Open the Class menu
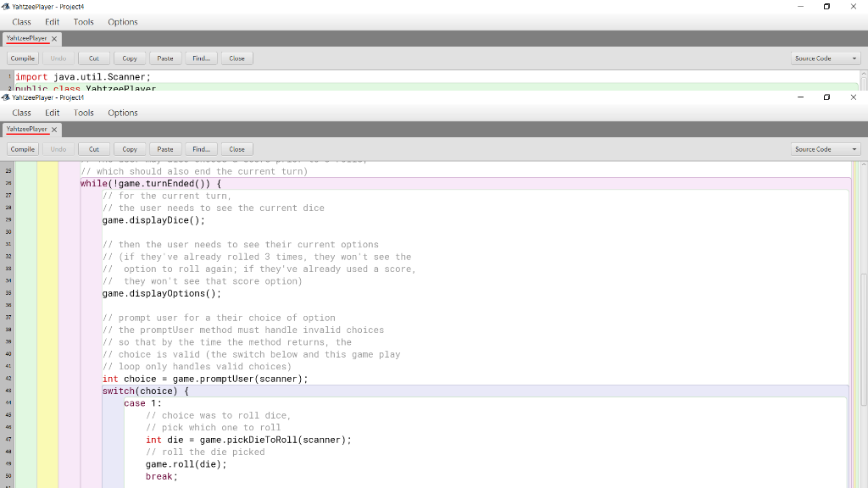Image resolution: width=868 pixels, height=488 pixels. 20,112
